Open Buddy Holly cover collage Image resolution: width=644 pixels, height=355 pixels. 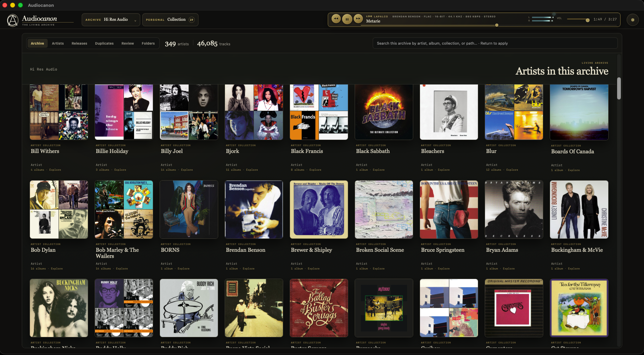[124, 308]
